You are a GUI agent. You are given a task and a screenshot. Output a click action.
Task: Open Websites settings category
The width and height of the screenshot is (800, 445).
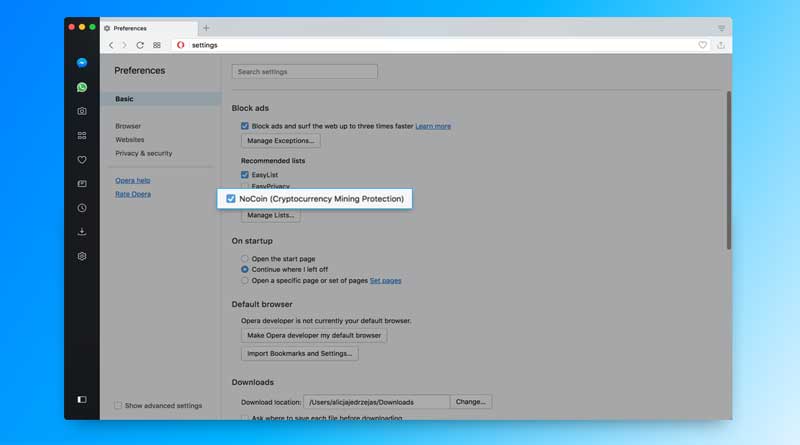pyautogui.click(x=130, y=140)
